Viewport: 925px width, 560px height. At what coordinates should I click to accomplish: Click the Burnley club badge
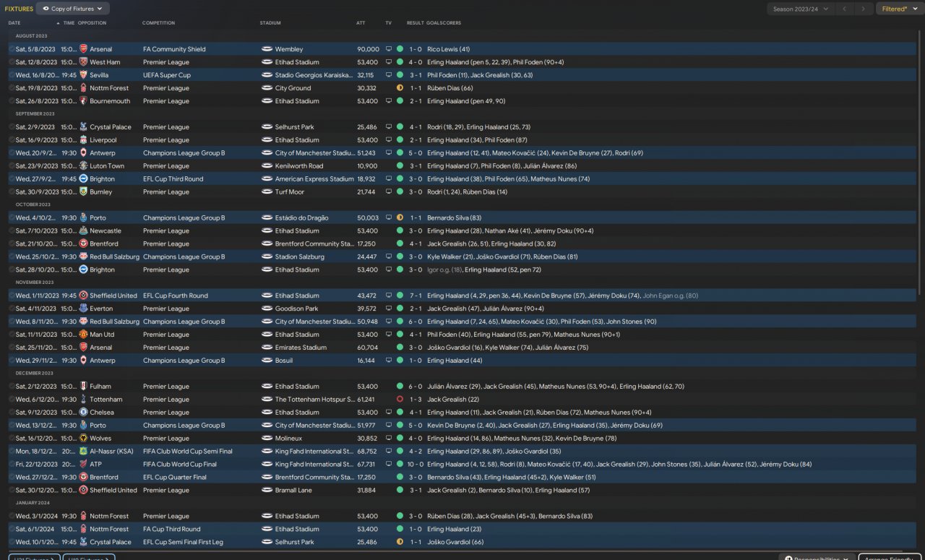pyautogui.click(x=83, y=192)
